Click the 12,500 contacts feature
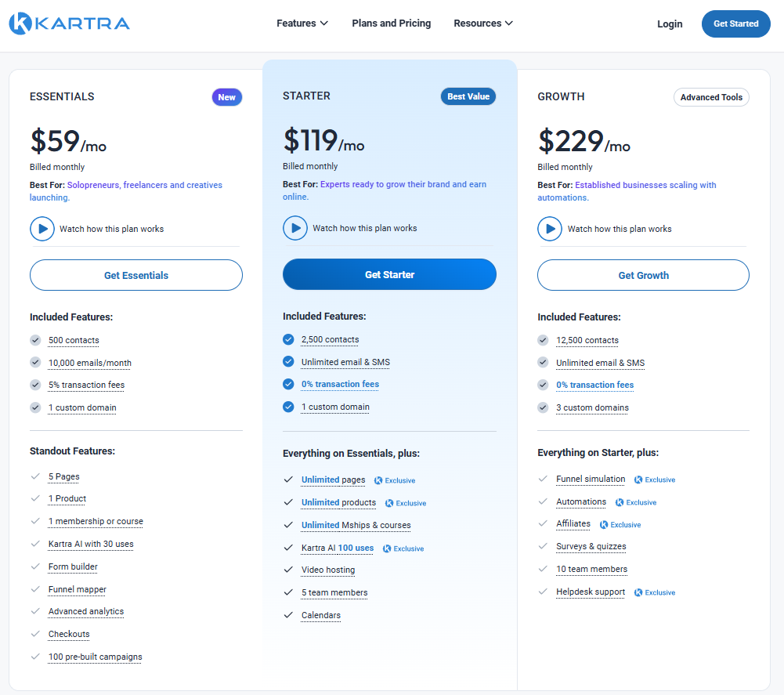Viewport: 784px width, 695px height. pos(587,340)
